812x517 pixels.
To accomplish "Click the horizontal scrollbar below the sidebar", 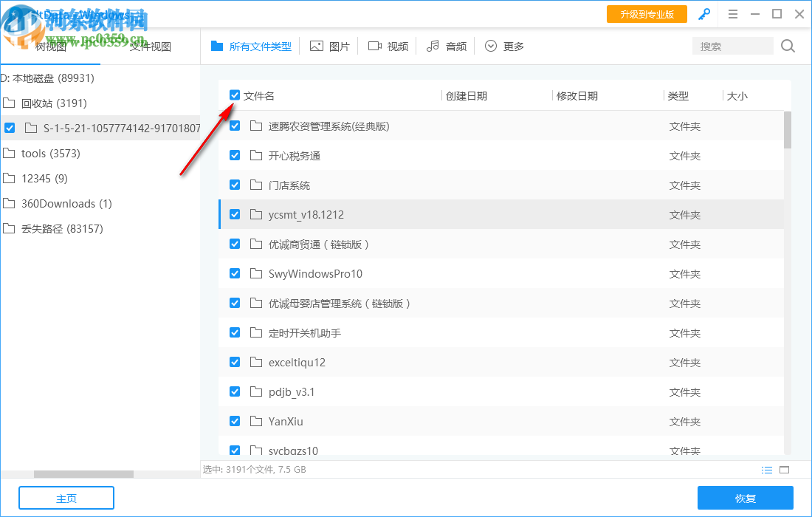I will [x=83, y=474].
